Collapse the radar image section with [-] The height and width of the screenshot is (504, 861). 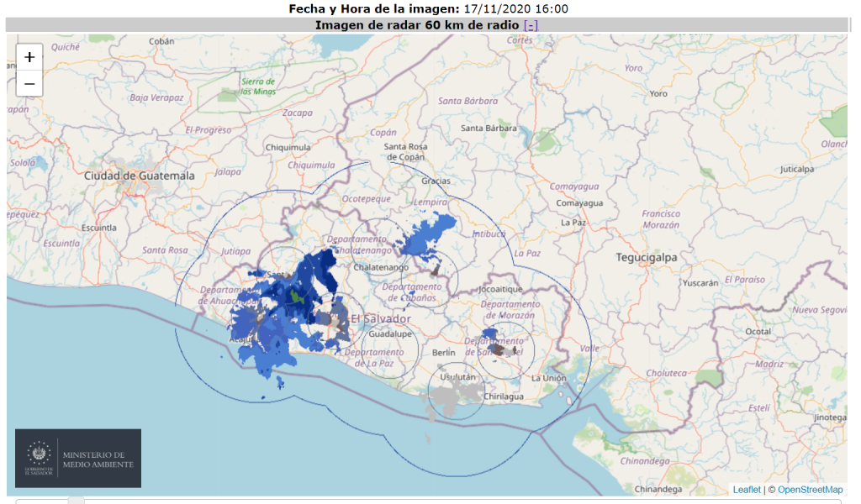click(531, 24)
